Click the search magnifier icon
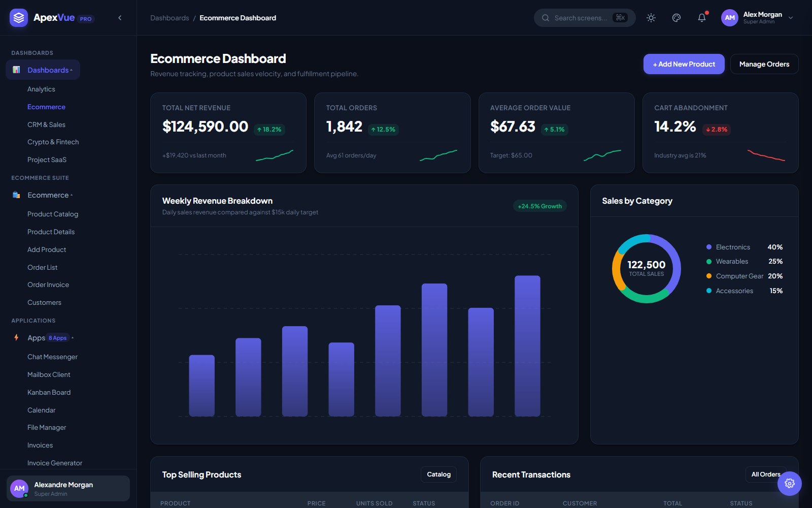Viewport: 812px width, 508px height. pos(546,18)
